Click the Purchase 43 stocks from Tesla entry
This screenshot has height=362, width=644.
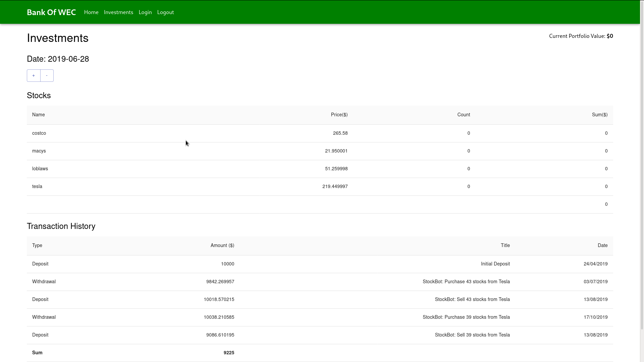[466, 282]
